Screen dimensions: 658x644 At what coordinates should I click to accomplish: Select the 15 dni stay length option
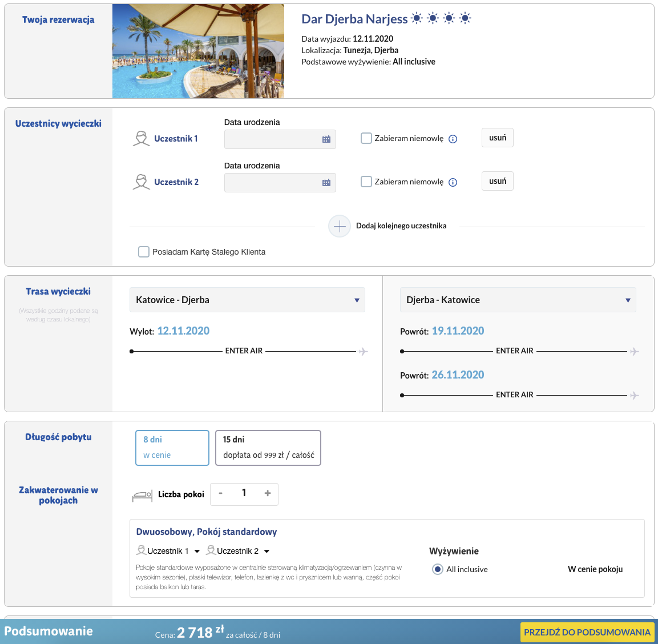point(268,448)
